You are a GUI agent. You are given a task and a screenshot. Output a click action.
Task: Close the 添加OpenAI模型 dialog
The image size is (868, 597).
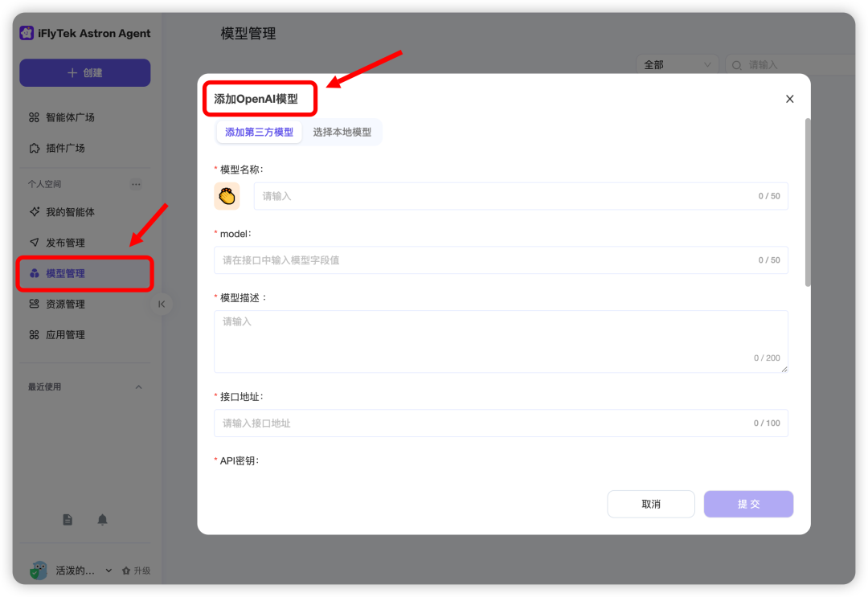(x=789, y=99)
